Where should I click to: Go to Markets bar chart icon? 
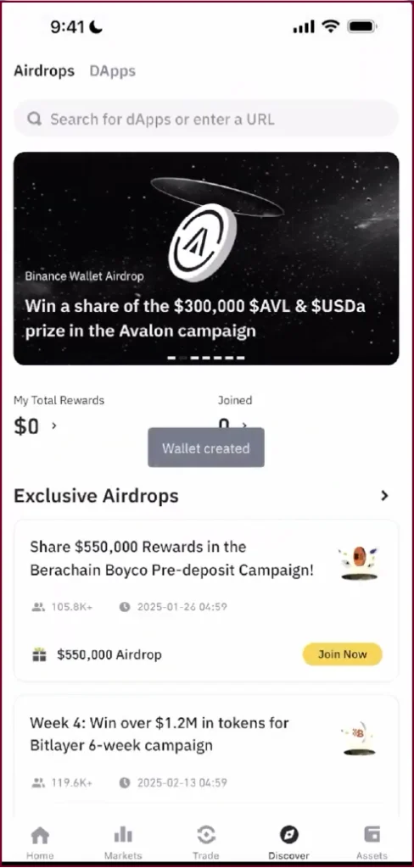pyautogui.click(x=123, y=834)
